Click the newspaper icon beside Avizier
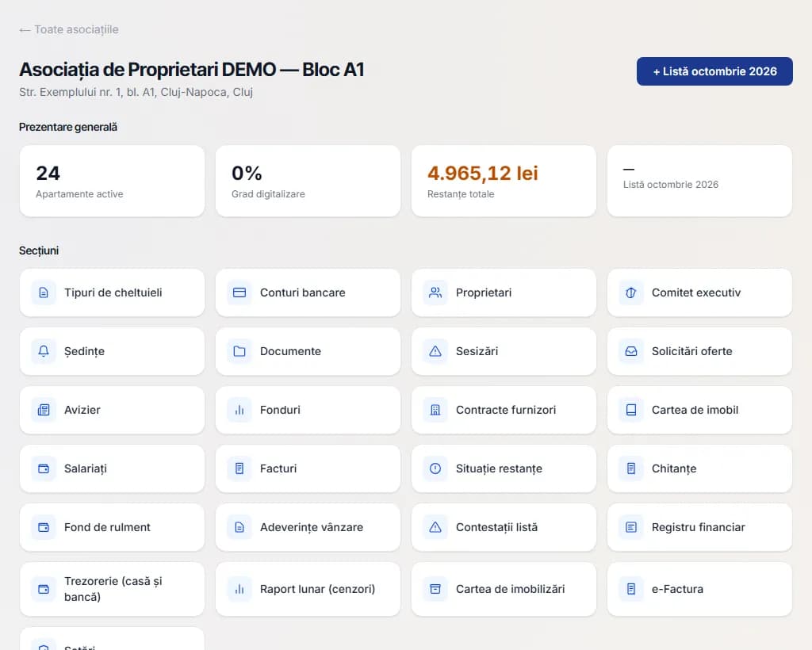This screenshot has height=650, width=812. [x=44, y=410]
